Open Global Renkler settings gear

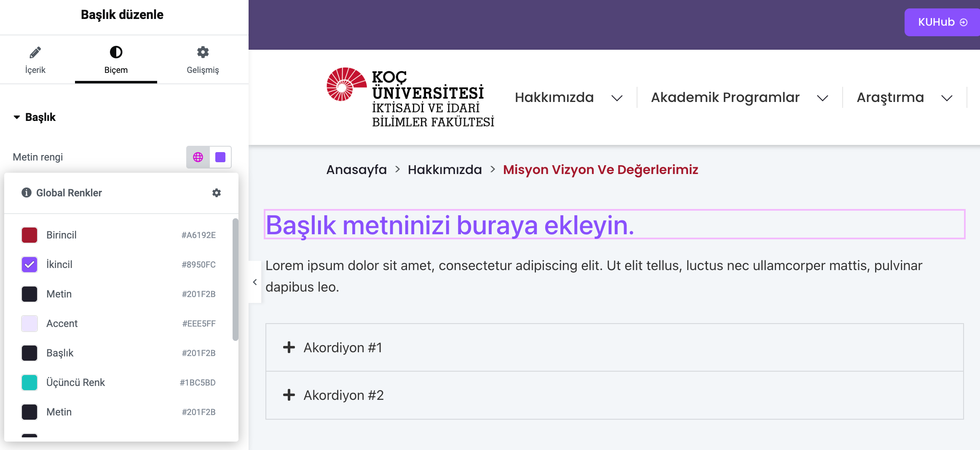tap(217, 193)
